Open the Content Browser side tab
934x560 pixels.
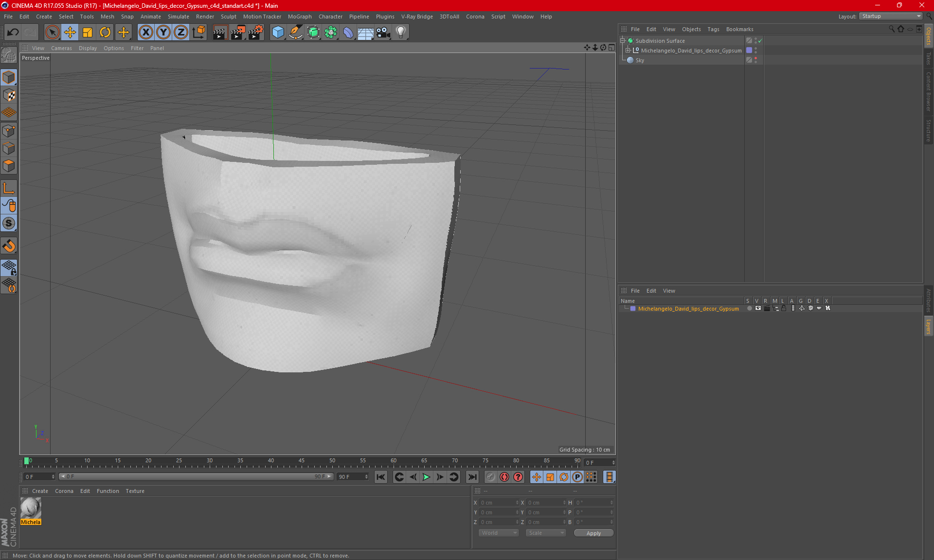click(929, 91)
